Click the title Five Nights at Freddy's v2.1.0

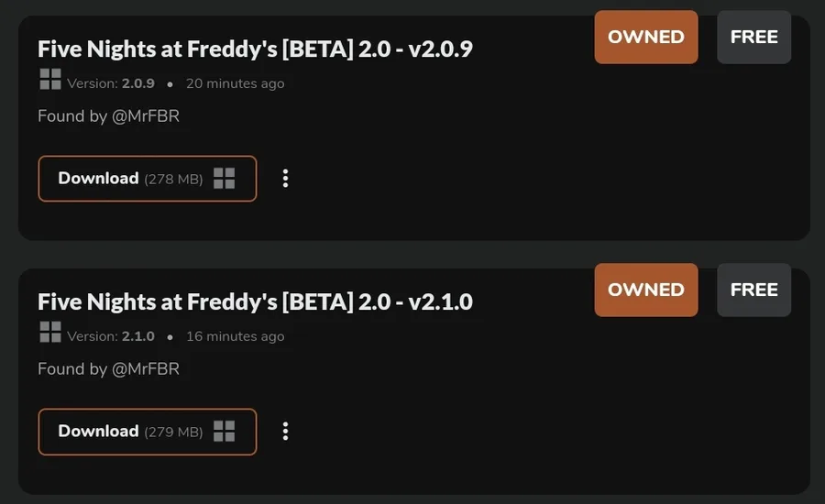[x=255, y=302]
